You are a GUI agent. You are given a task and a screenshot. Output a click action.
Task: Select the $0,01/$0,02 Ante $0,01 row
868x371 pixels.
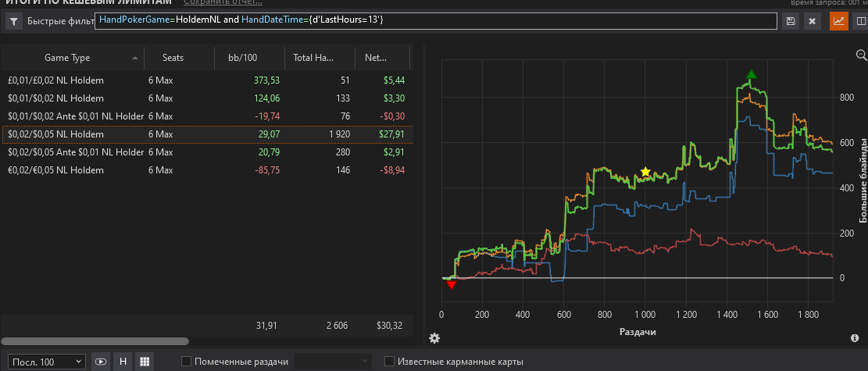tap(206, 116)
